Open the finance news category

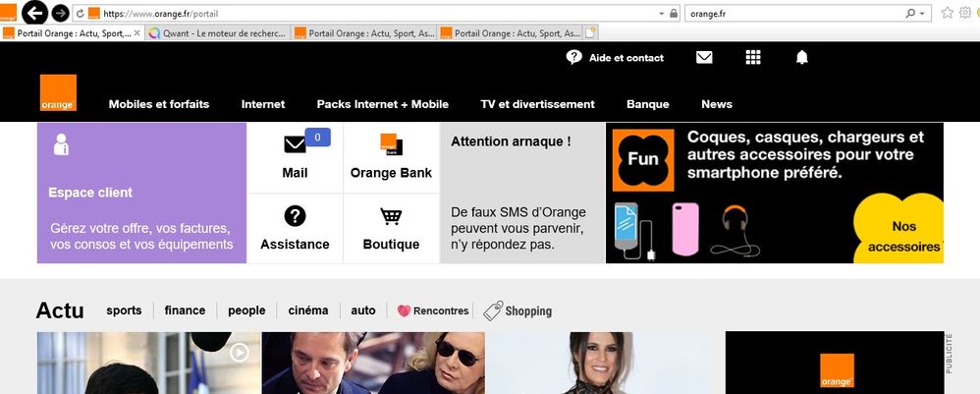[x=185, y=310]
